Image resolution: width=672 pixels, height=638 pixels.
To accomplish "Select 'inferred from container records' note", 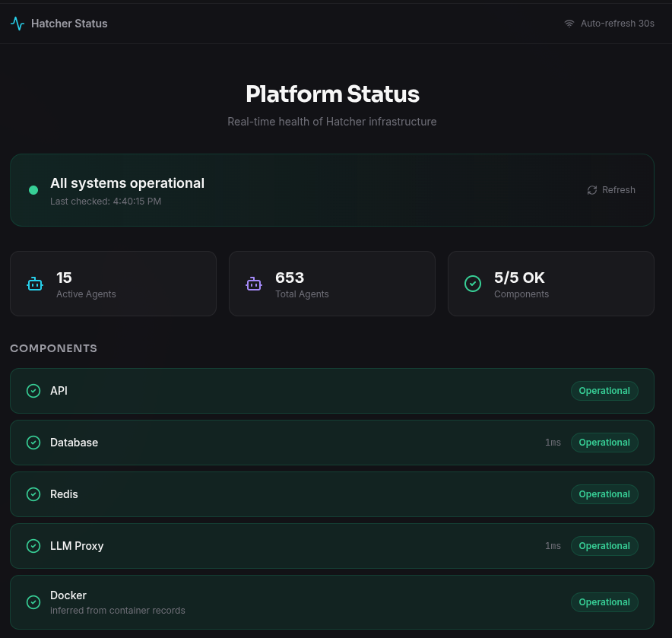I will 117,611.
